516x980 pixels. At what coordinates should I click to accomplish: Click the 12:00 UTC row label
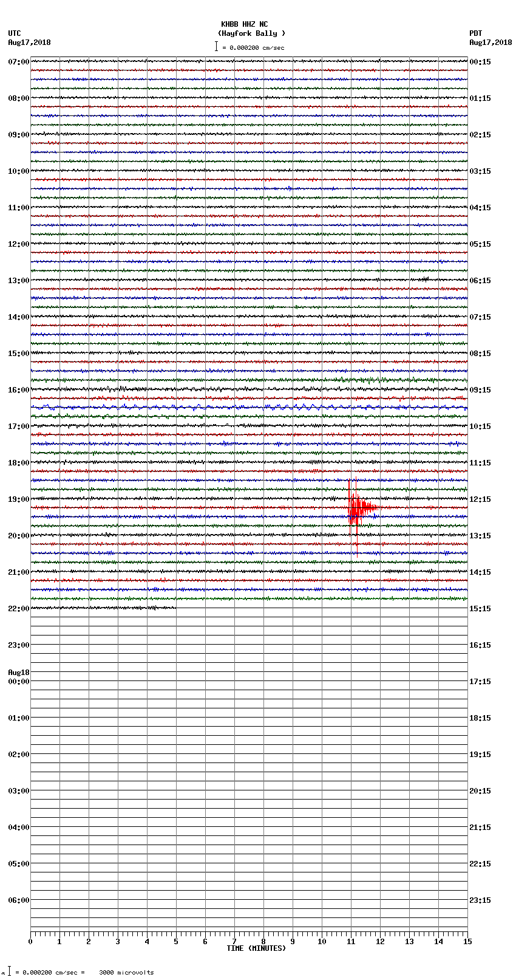coord(19,244)
